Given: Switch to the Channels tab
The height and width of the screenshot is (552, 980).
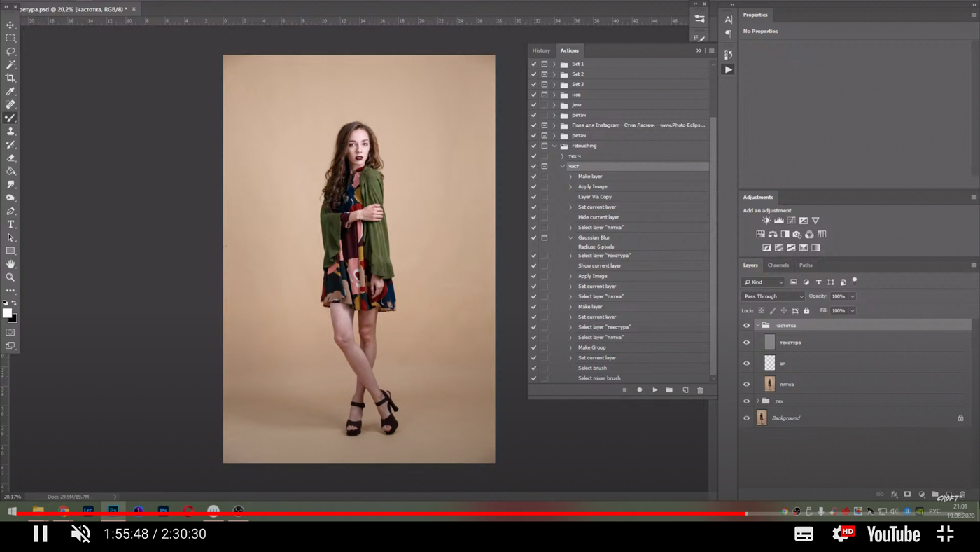Looking at the screenshot, I should coord(778,265).
